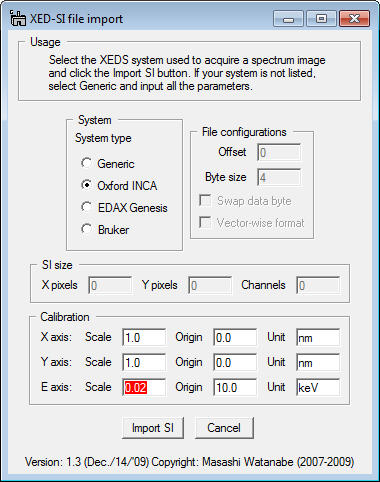Click the Offset input field
Viewport: 380px width, 482px height.
(279, 152)
